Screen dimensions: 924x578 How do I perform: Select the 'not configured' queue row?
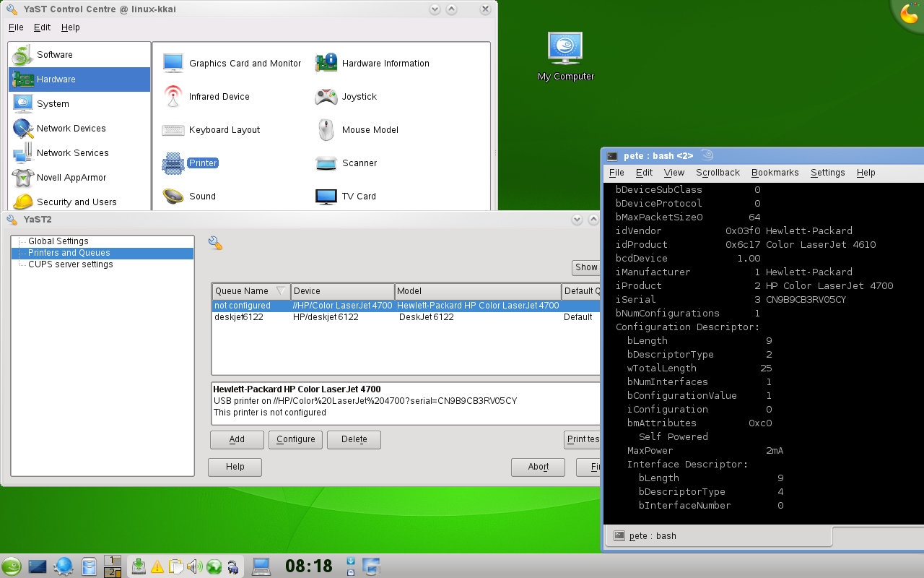click(406, 306)
